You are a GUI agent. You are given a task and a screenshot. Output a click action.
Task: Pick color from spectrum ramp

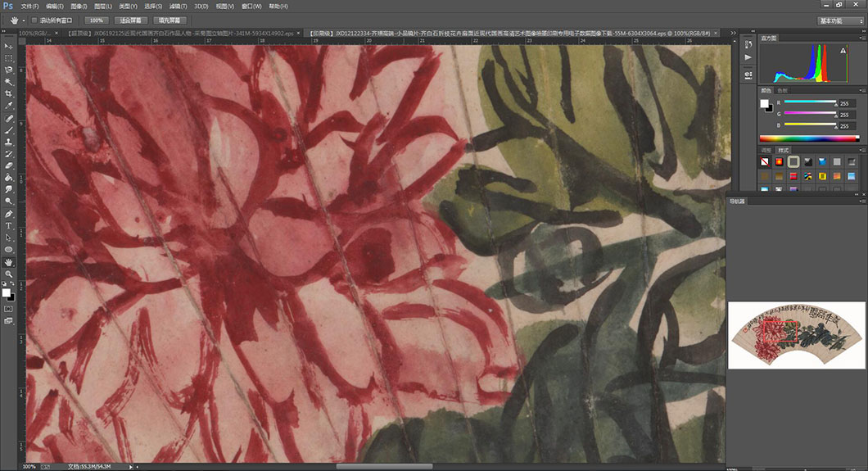[809, 138]
